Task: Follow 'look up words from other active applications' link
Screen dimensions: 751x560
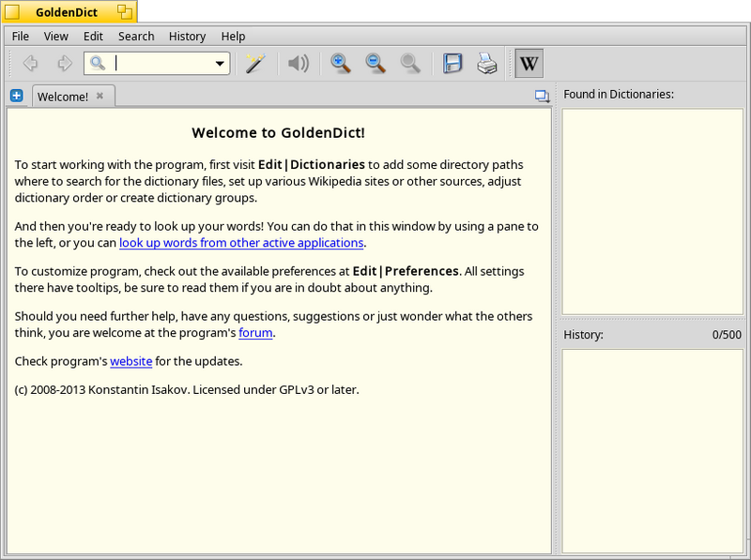Action: coord(241,243)
